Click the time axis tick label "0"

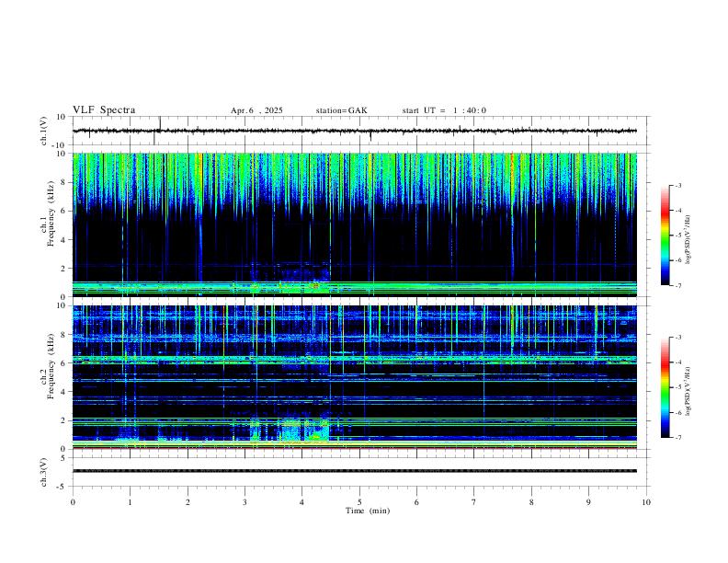point(73,502)
